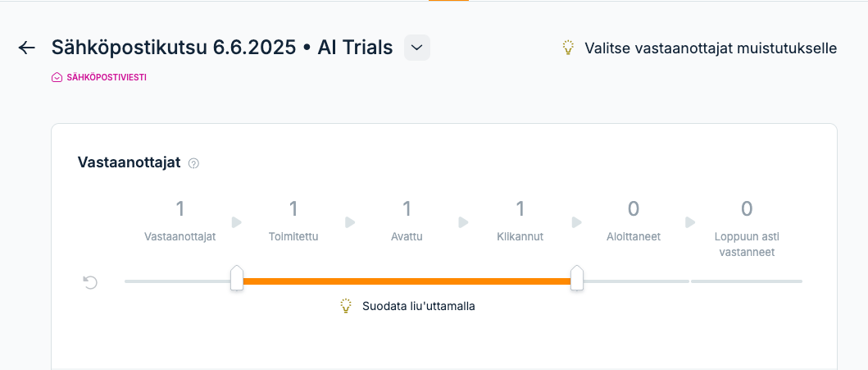868x370 pixels.
Task: Select the Aloittaneet funnel step
Action: click(634, 222)
